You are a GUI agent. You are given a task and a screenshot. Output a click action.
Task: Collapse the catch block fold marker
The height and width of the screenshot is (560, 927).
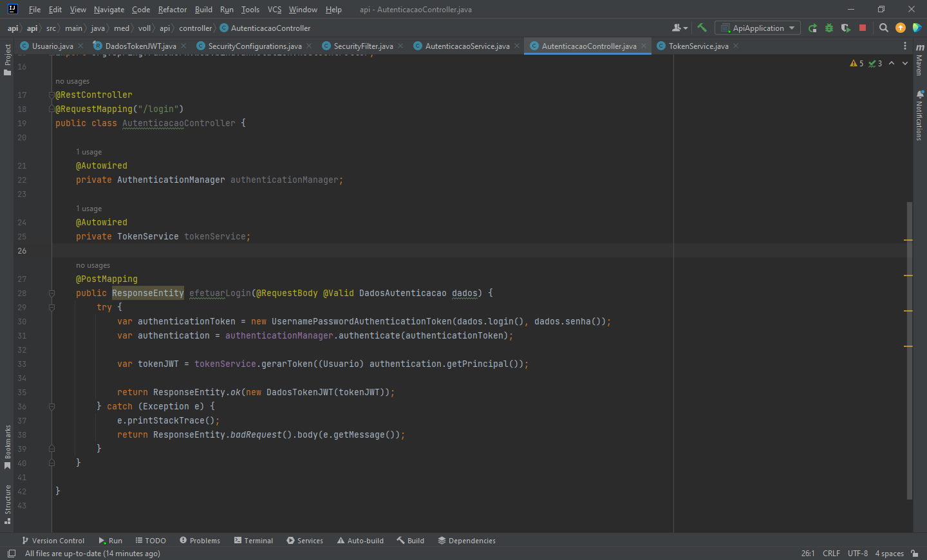[x=51, y=407]
